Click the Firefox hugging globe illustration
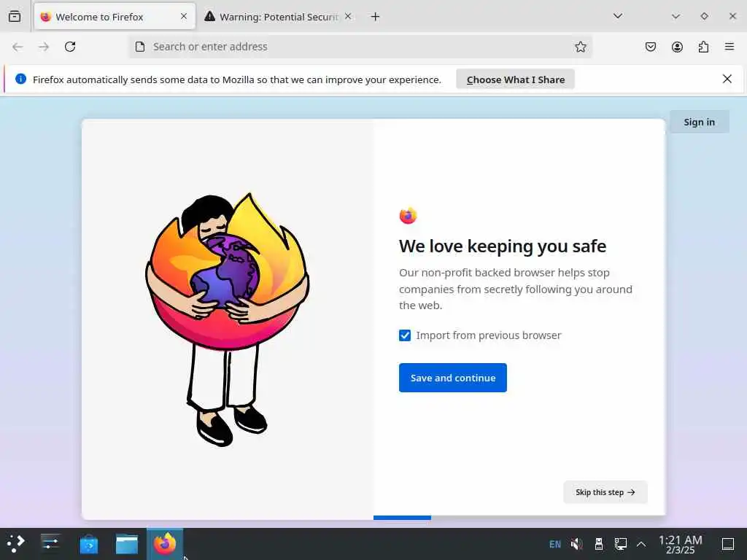This screenshot has width=747, height=560. (228, 319)
